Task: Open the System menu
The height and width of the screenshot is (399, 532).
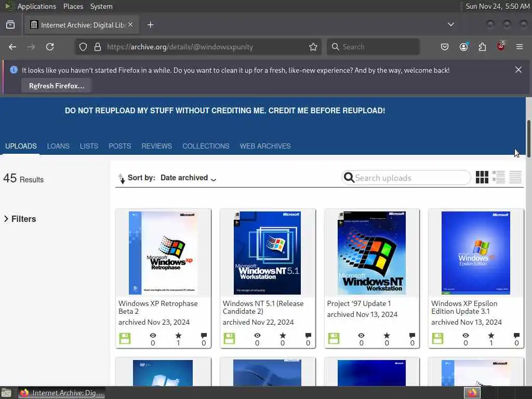Action: 101,6
